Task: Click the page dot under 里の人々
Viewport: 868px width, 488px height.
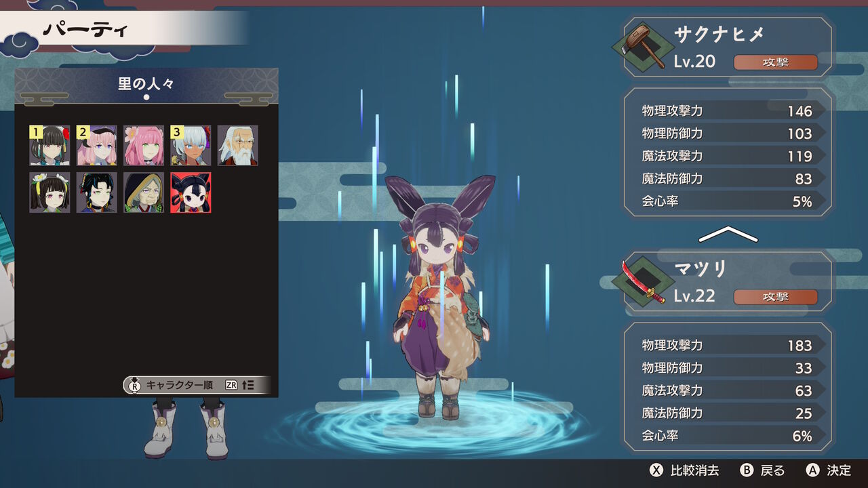Action: (146, 98)
